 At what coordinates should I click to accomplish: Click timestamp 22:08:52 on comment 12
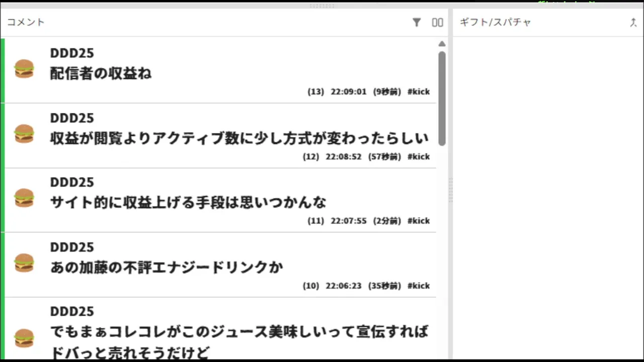(x=344, y=156)
